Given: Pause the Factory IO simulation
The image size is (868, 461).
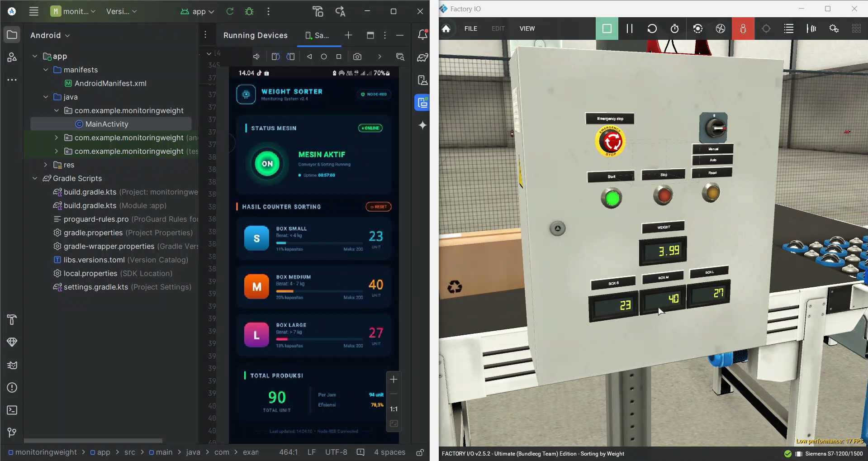Looking at the screenshot, I should (x=630, y=29).
